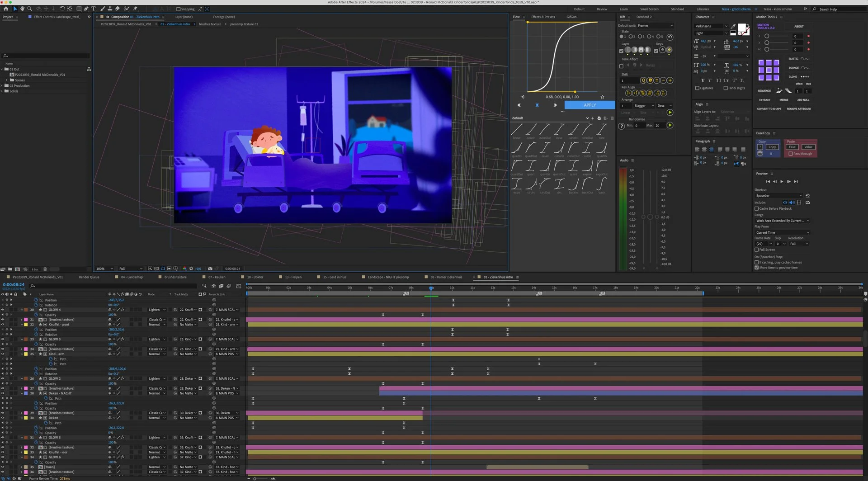
Task: Open the Rift Stagger dropdown
Action: pos(644,106)
